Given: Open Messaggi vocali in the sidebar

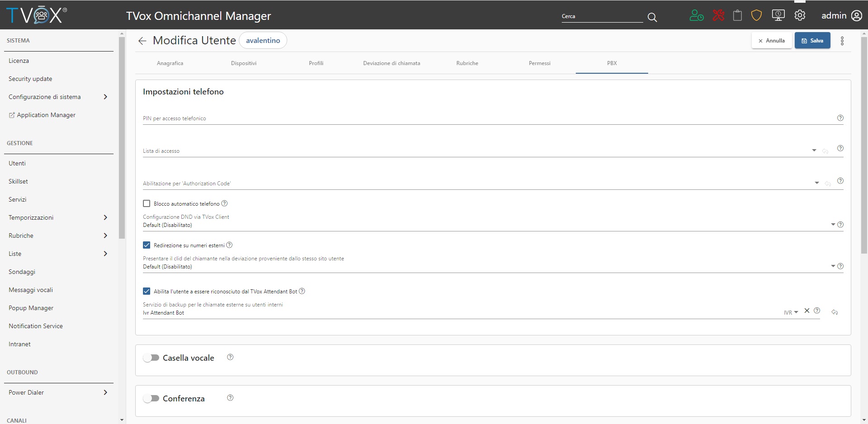Looking at the screenshot, I should (x=31, y=290).
